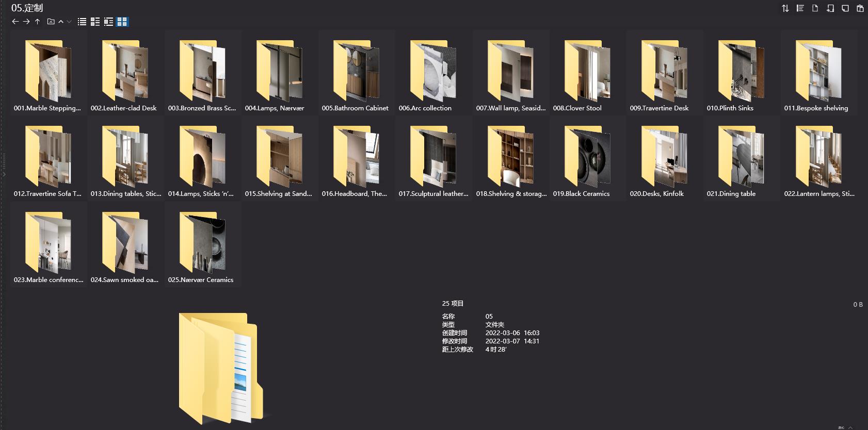Go back with the left arrow
868x430 pixels.
[x=15, y=22]
